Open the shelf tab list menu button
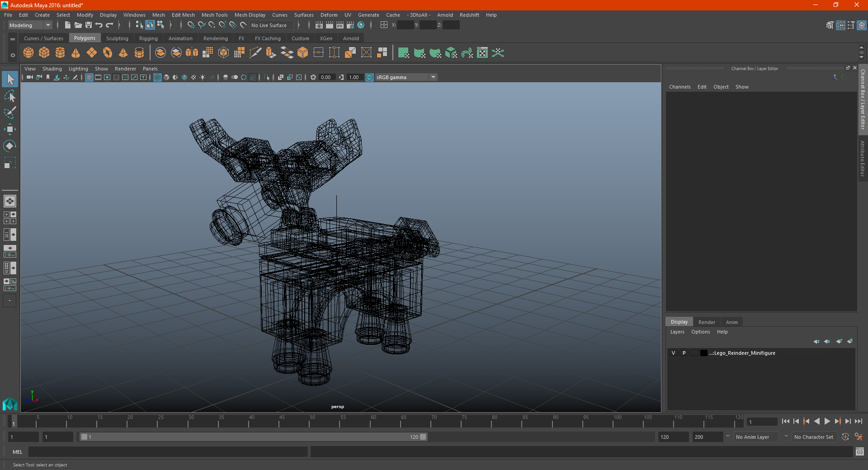The image size is (868, 470). pos(13,39)
